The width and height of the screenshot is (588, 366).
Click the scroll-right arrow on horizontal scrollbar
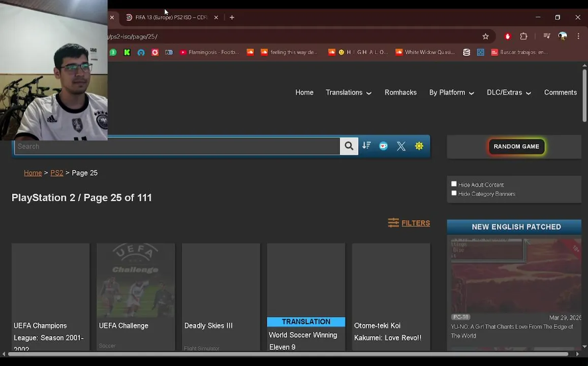tap(577, 354)
